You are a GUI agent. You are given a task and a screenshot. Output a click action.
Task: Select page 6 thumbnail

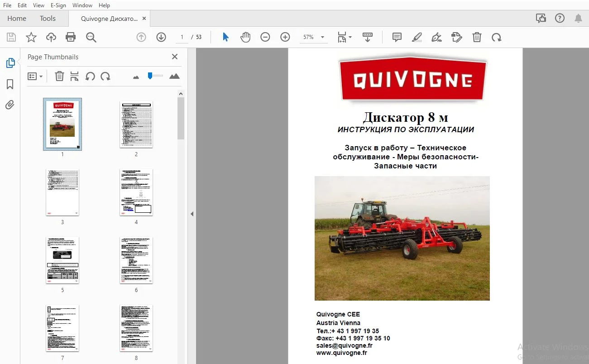pyautogui.click(x=136, y=260)
